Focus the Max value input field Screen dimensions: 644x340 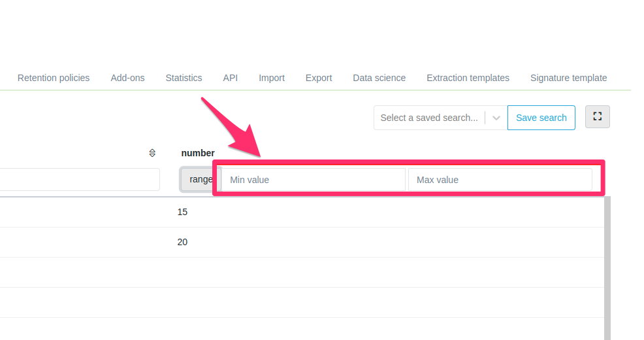coord(500,180)
